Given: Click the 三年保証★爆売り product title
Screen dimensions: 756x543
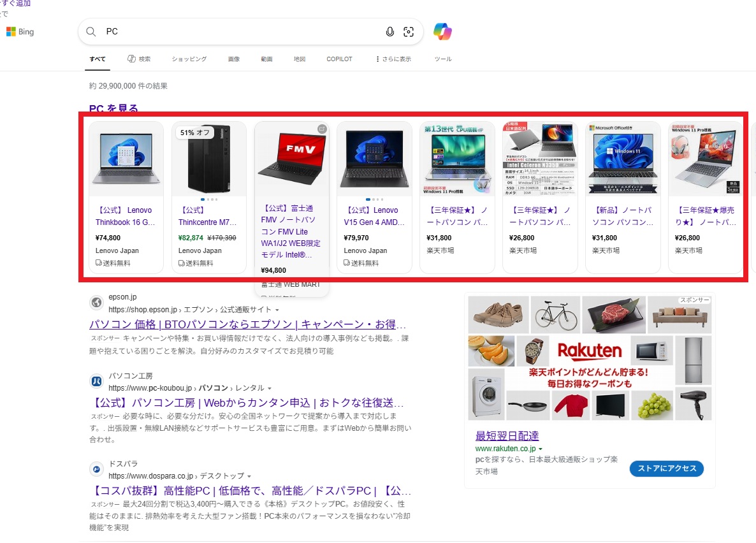Looking at the screenshot, I should 706,216.
